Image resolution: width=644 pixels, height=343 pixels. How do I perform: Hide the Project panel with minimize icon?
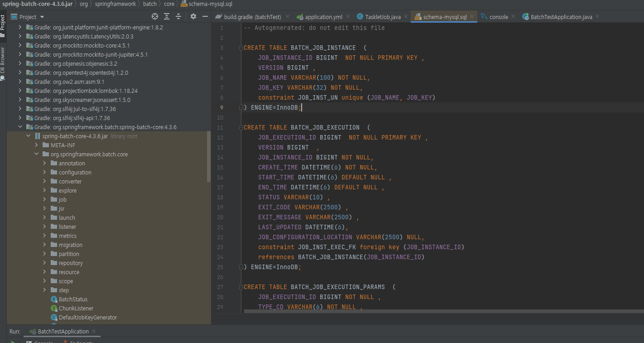pos(205,17)
